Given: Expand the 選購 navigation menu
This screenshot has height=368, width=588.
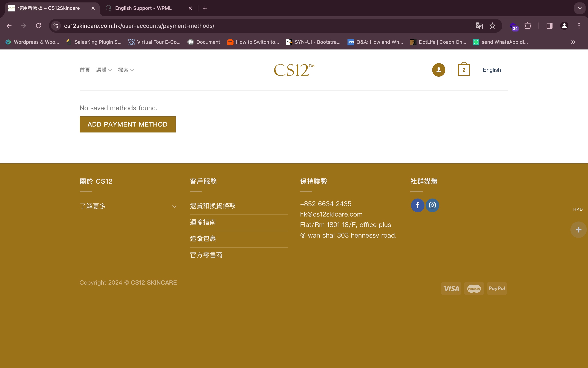Looking at the screenshot, I should (x=104, y=70).
